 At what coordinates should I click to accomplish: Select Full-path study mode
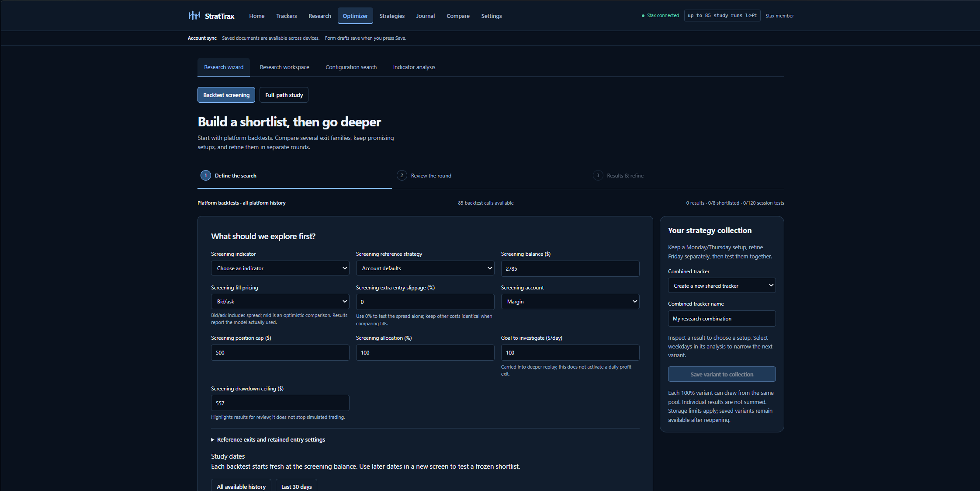click(x=284, y=95)
